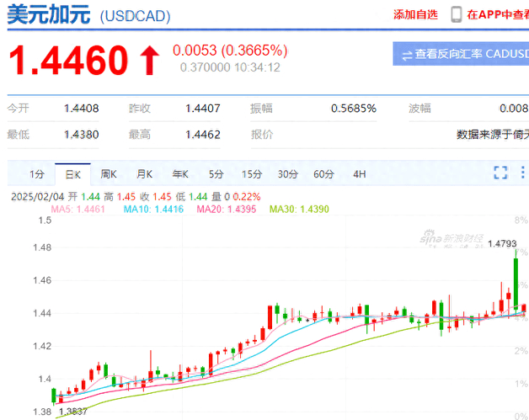Click the 2025/02/04 date in chart header
Image resolution: width=529 pixels, height=420 pixels.
37,197
